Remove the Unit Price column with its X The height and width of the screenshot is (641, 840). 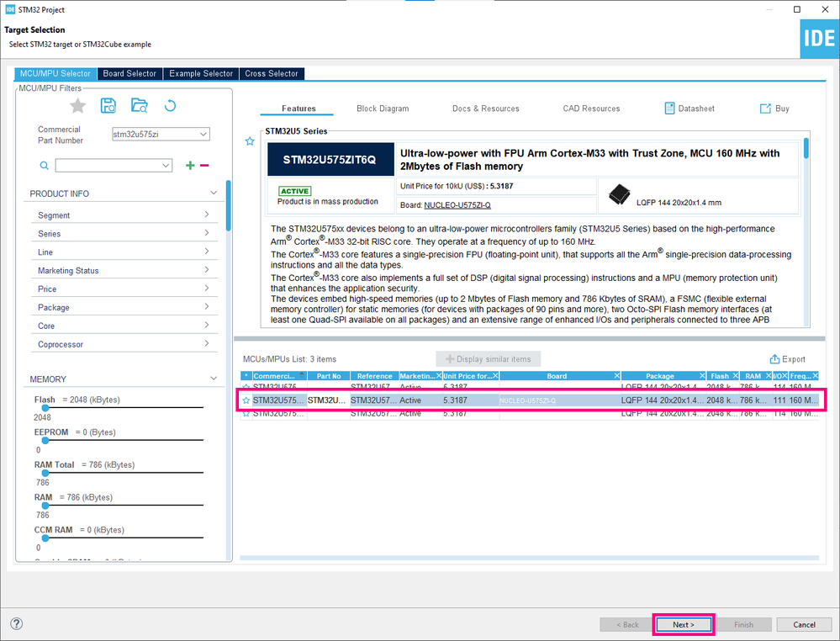pyautogui.click(x=495, y=376)
